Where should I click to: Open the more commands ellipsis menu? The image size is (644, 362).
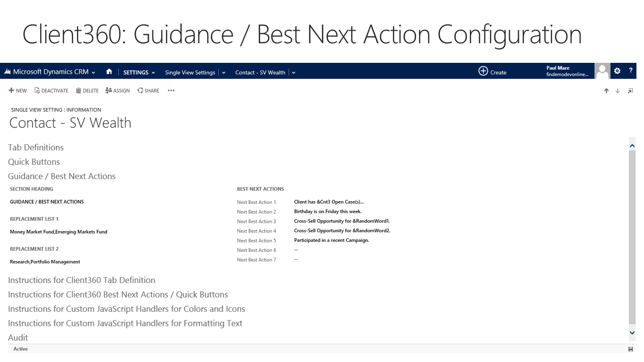pyautogui.click(x=171, y=90)
